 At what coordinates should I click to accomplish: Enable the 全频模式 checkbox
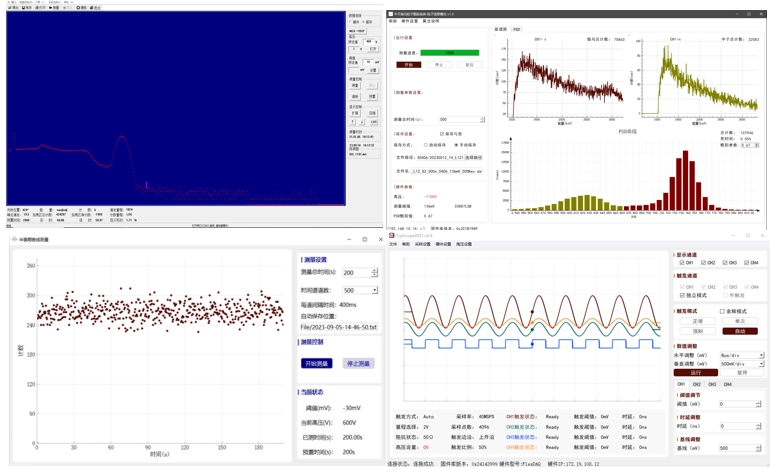722,311
